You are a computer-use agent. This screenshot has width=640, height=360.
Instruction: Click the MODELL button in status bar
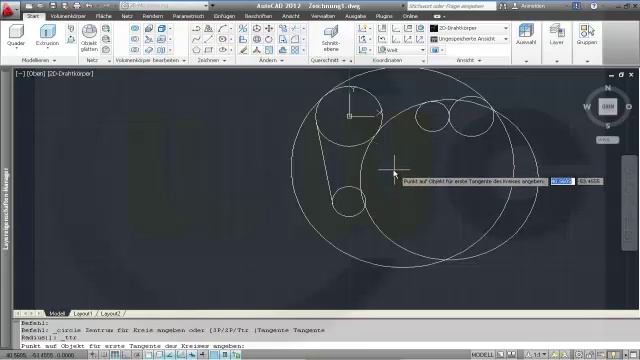point(482,355)
